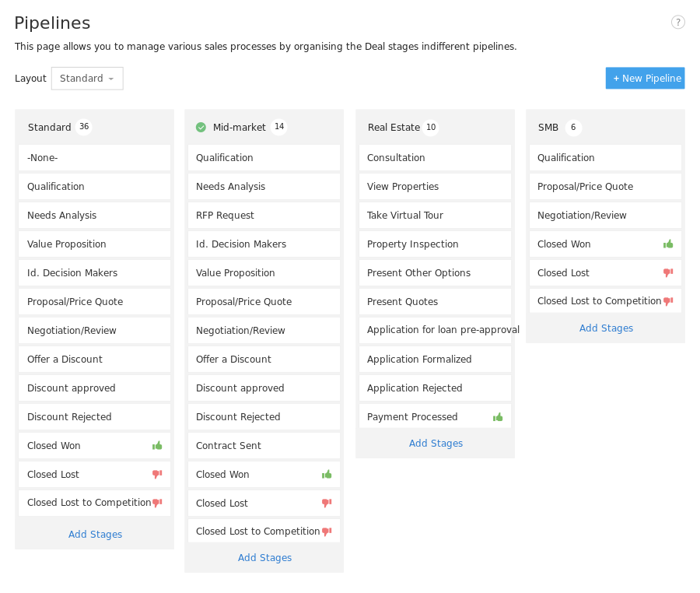Viewport: 700px width, 593px height.
Task: Select the Real Estate pipeline header
Action: tap(394, 128)
